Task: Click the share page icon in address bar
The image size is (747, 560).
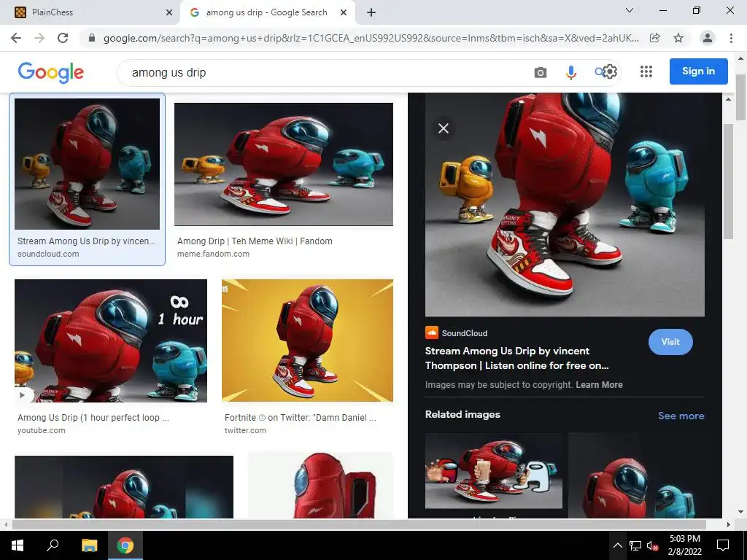Action: click(654, 38)
